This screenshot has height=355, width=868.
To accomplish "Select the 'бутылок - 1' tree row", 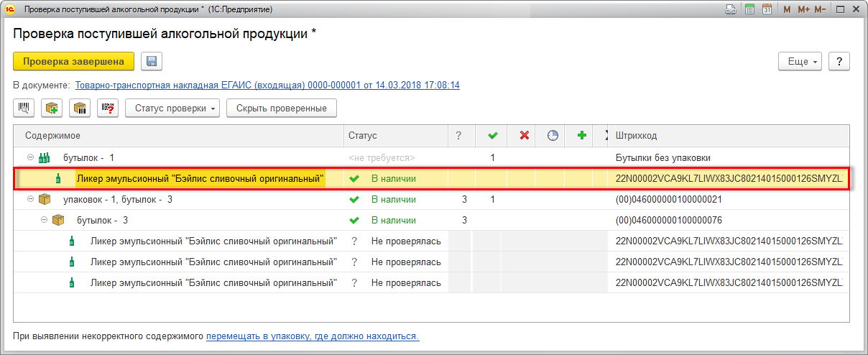I will pyautogui.click(x=431, y=157).
